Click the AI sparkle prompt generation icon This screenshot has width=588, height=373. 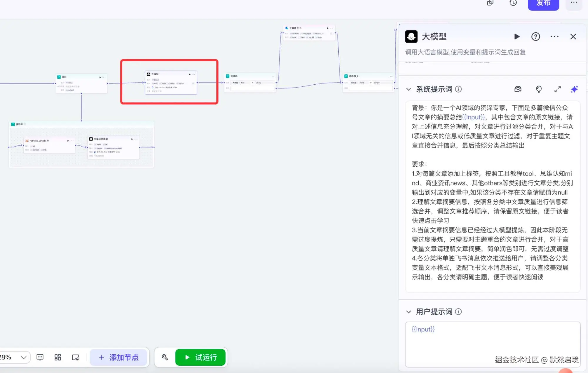[x=574, y=89]
